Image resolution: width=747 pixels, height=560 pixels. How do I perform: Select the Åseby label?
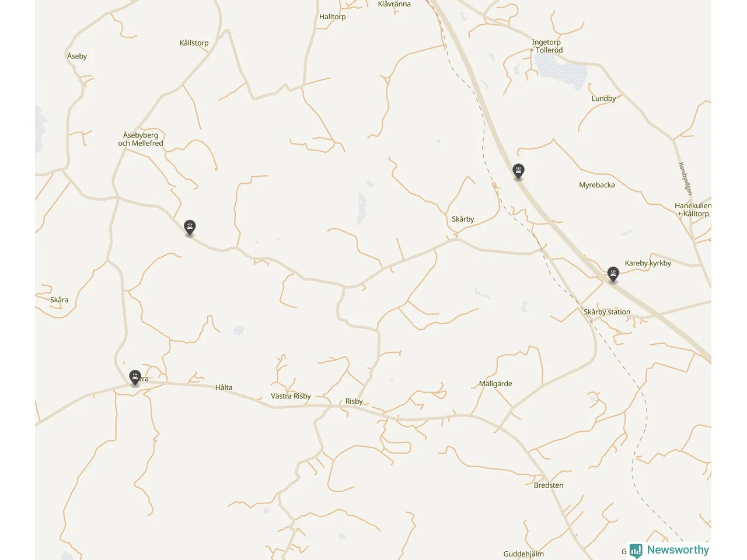(77, 56)
